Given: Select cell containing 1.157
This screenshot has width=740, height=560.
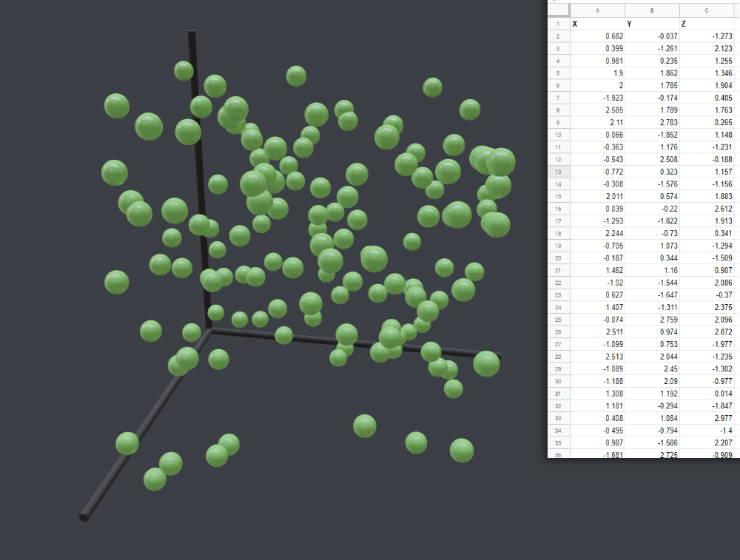Looking at the screenshot, I should point(707,172).
